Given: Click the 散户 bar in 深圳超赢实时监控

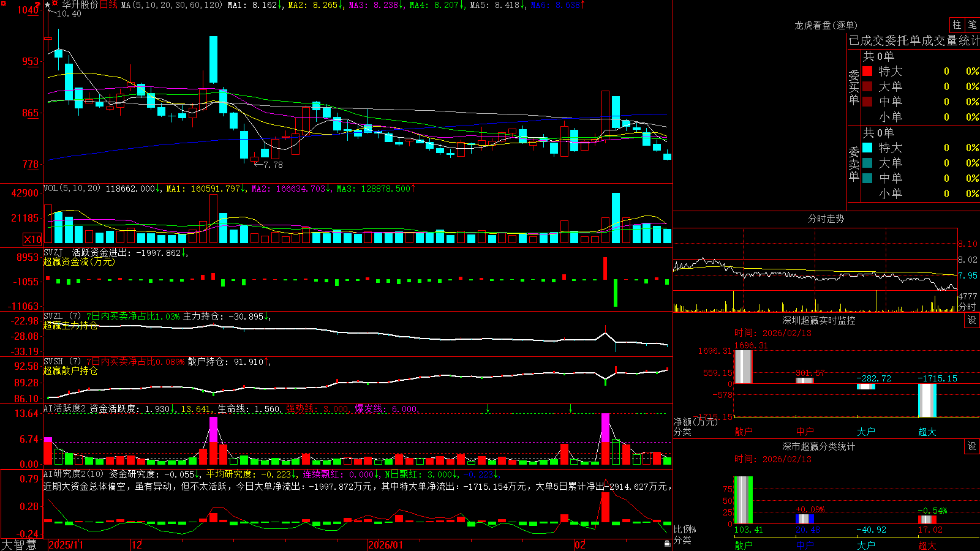Looking at the screenshot, I should tap(744, 367).
